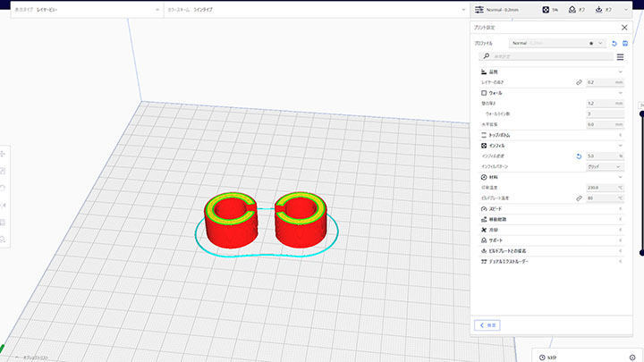This screenshot has width=644, height=362.
Task: Click the wall thickness 1.2 field
Action: (x=605, y=104)
